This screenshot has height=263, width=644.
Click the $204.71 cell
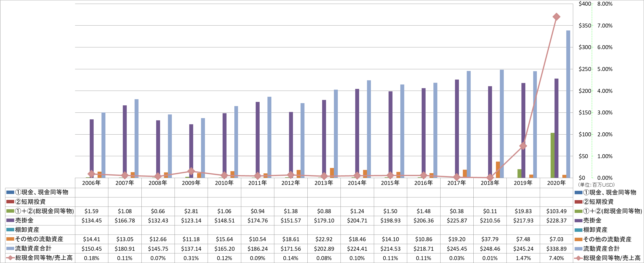pos(357,221)
